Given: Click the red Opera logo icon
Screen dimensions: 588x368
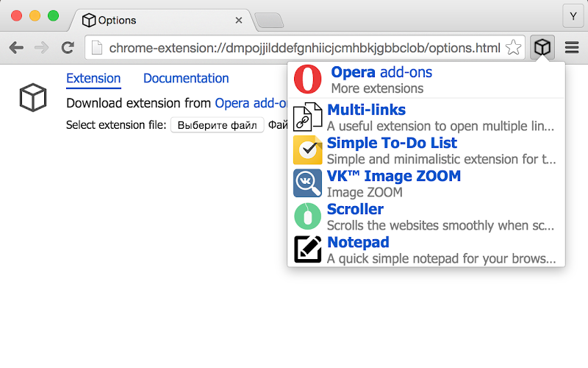Looking at the screenshot, I should click(x=307, y=79).
